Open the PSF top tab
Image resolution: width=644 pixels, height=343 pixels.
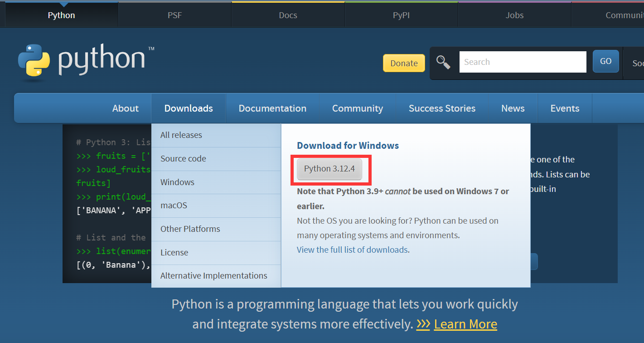coord(174,15)
